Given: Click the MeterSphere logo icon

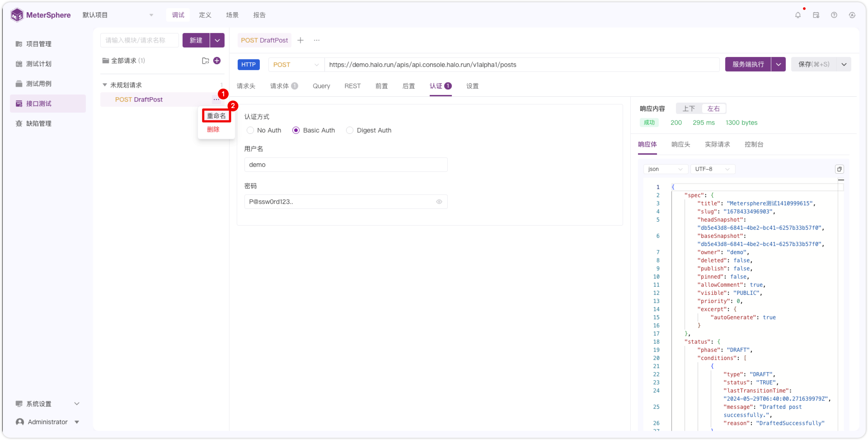Looking at the screenshot, I should (17, 15).
